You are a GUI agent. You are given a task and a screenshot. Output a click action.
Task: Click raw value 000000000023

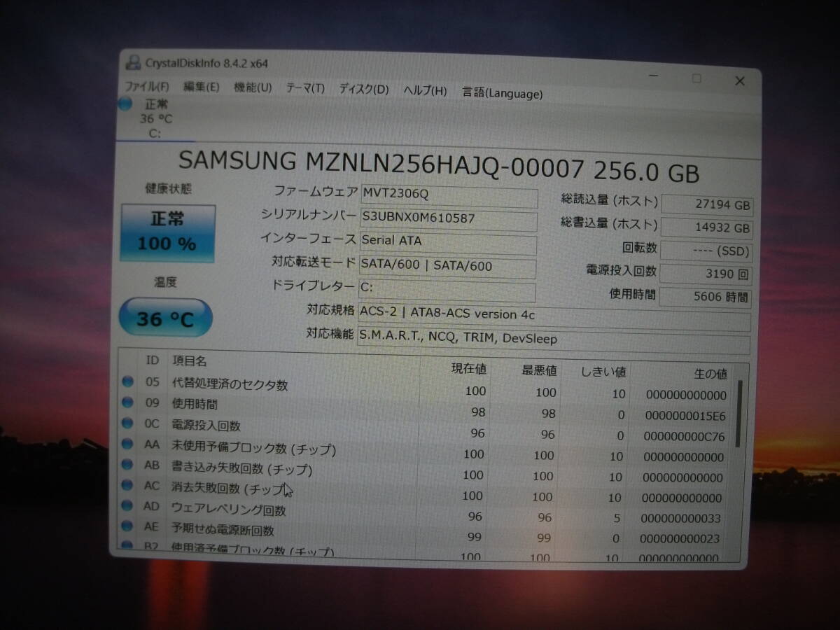680,539
